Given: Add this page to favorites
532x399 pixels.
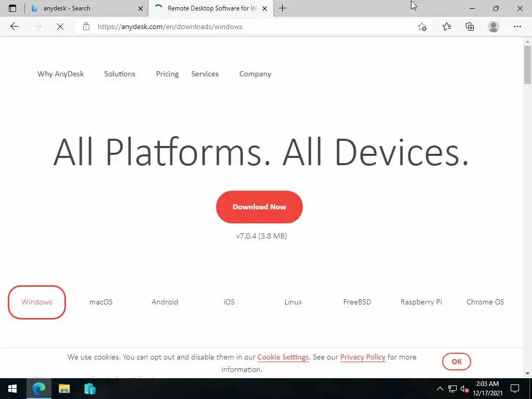Looking at the screenshot, I should (x=422, y=26).
